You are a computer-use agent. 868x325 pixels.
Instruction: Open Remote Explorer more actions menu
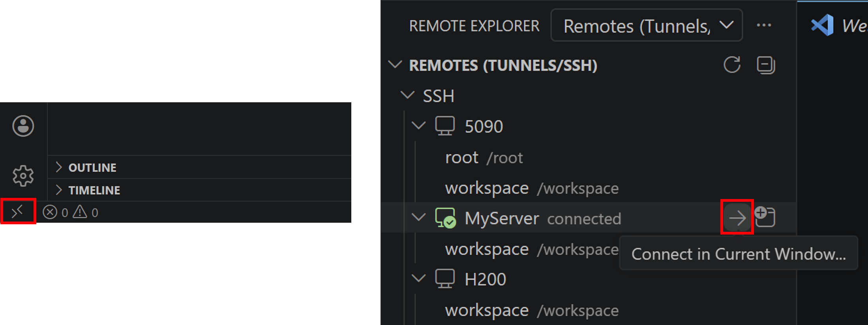764,25
